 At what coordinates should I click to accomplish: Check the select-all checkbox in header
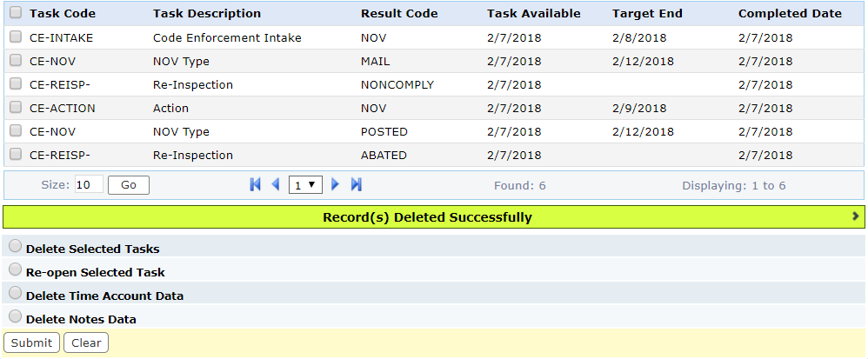click(x=16, y=13)
